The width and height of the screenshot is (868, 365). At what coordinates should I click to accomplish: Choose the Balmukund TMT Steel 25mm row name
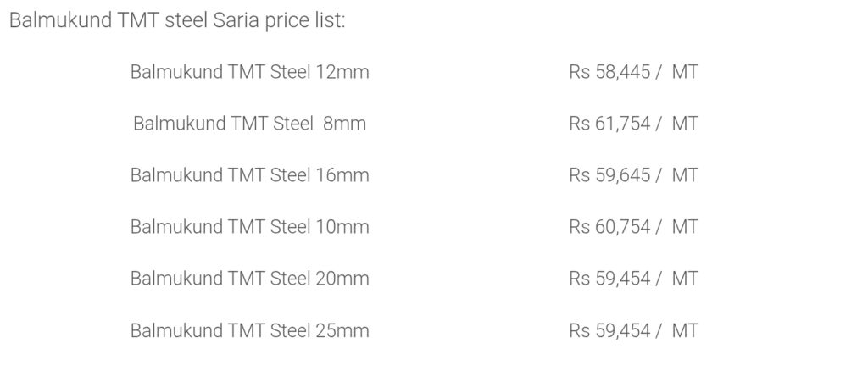click(249, 330)
